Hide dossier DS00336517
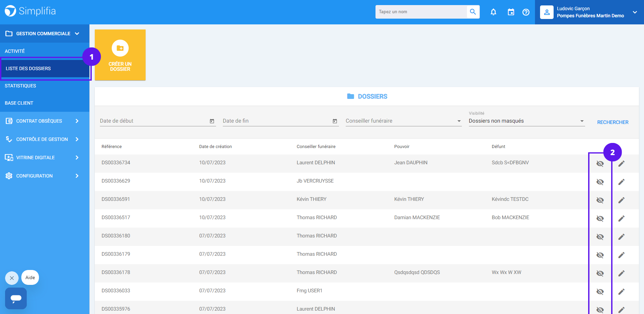The image size is (644, 314). [x=600, y=218]
